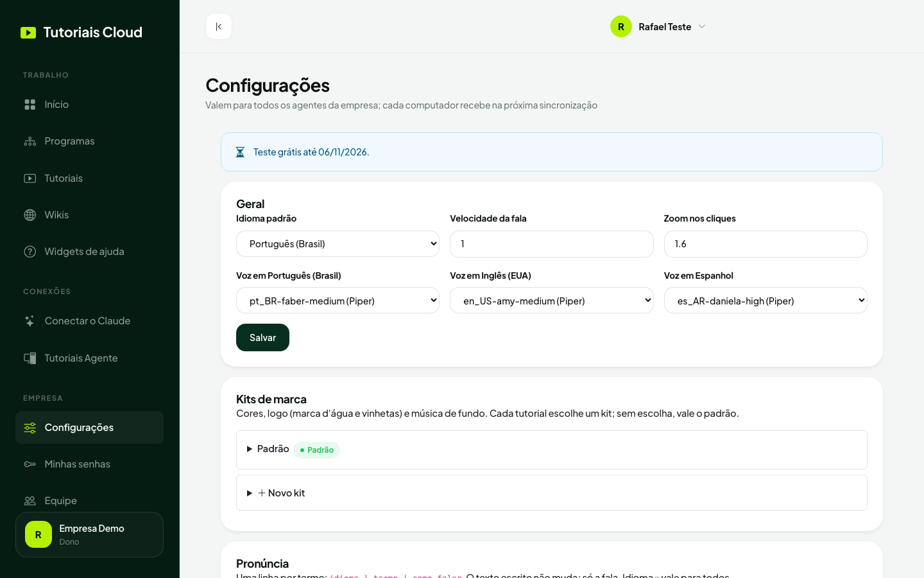924x578 pixels.
Task: Expand the Novo kit section
Action: (x=552, y=493)
